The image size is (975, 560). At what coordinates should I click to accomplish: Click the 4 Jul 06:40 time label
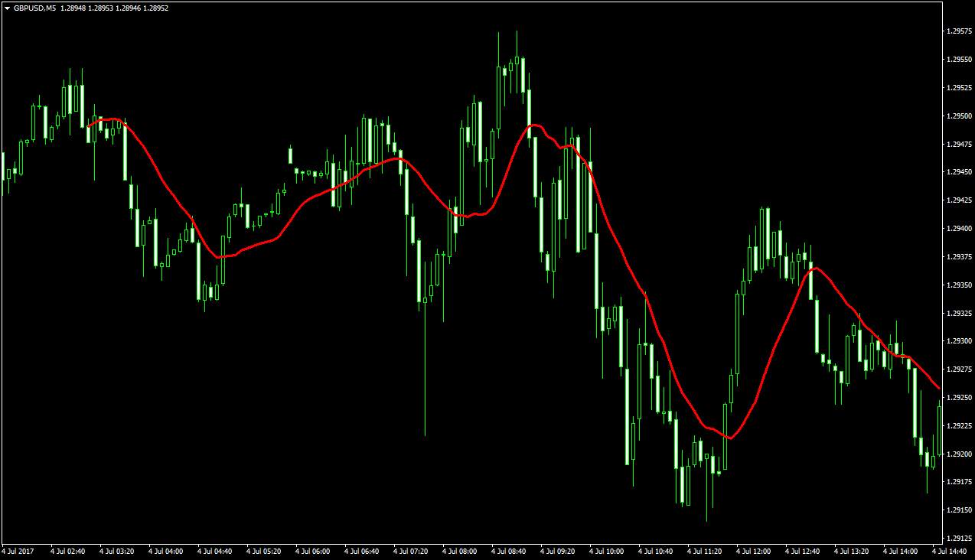[362, 551]
